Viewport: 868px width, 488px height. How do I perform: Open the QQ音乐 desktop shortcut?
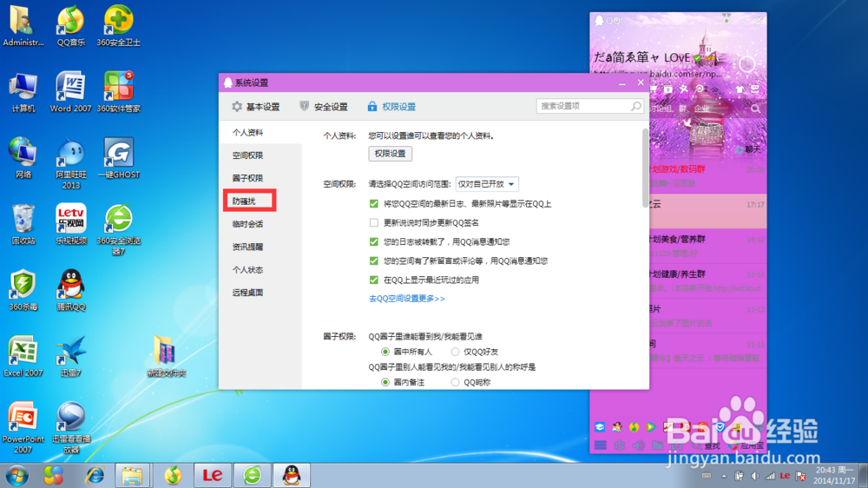71,26
